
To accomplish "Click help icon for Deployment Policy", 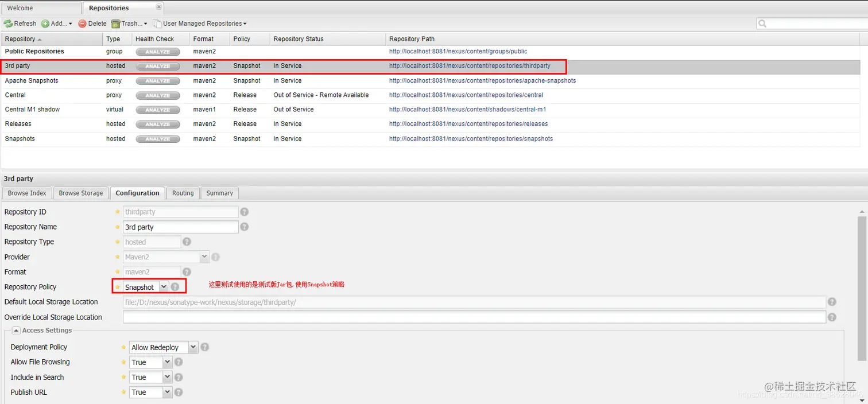I will (x=204, y=347).
